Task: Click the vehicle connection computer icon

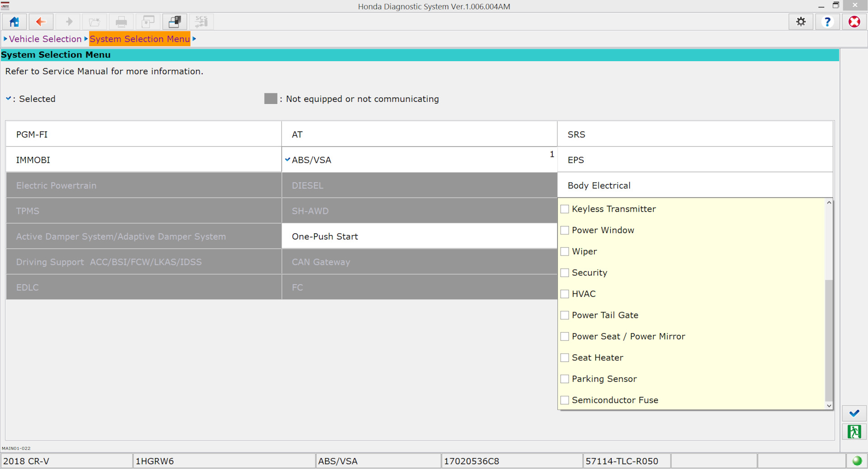Action: point(175,22)
